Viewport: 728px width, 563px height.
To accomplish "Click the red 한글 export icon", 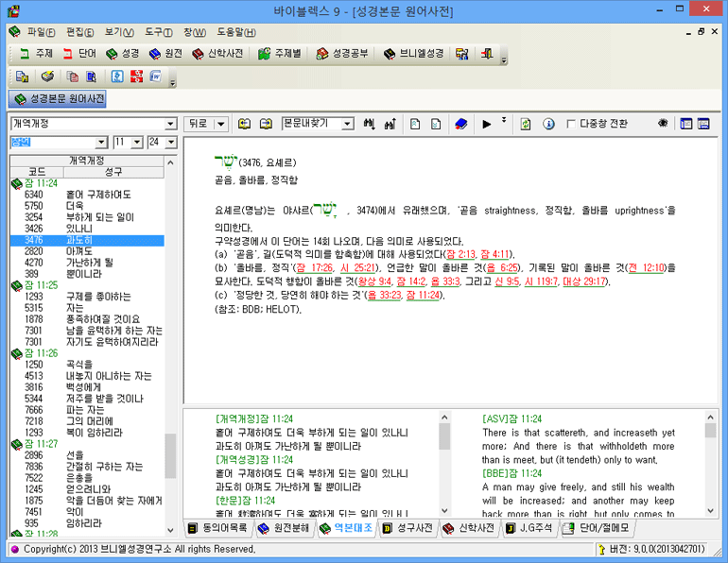I will 136,77.
